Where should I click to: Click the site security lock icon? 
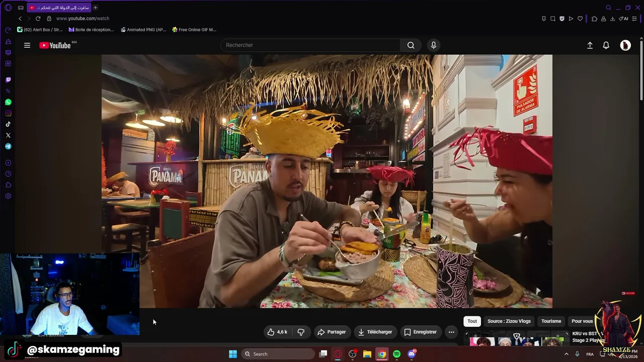click(x=49, y=19)
